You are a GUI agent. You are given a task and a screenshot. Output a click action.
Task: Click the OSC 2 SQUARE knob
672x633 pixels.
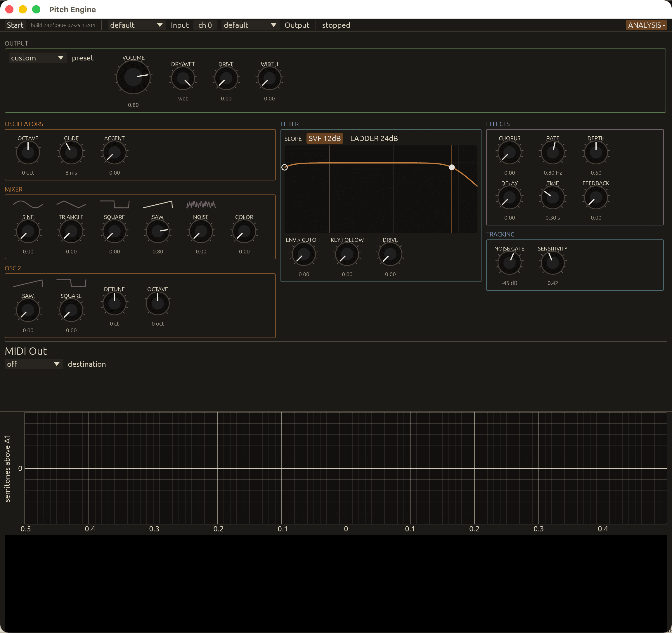[x=71, y=310]
